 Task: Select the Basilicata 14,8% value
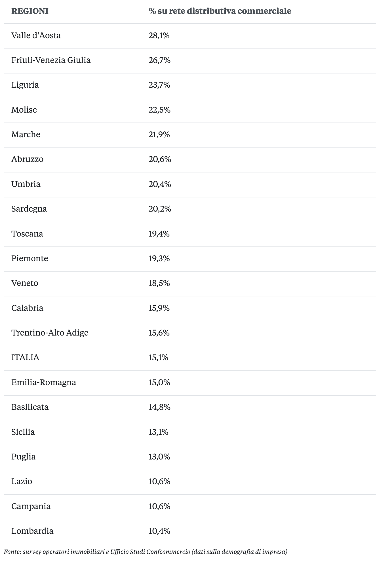pos(159,407)
